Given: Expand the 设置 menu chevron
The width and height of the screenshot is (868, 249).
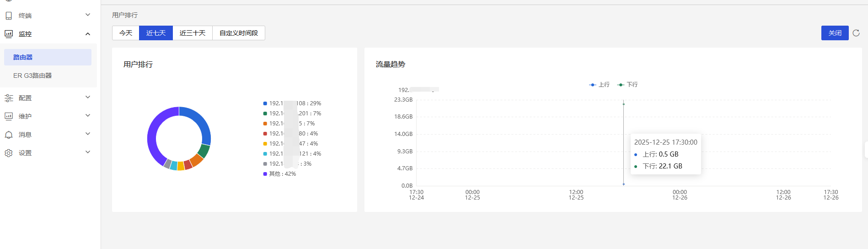Looking at the screenshot, I should click(88, 152).
